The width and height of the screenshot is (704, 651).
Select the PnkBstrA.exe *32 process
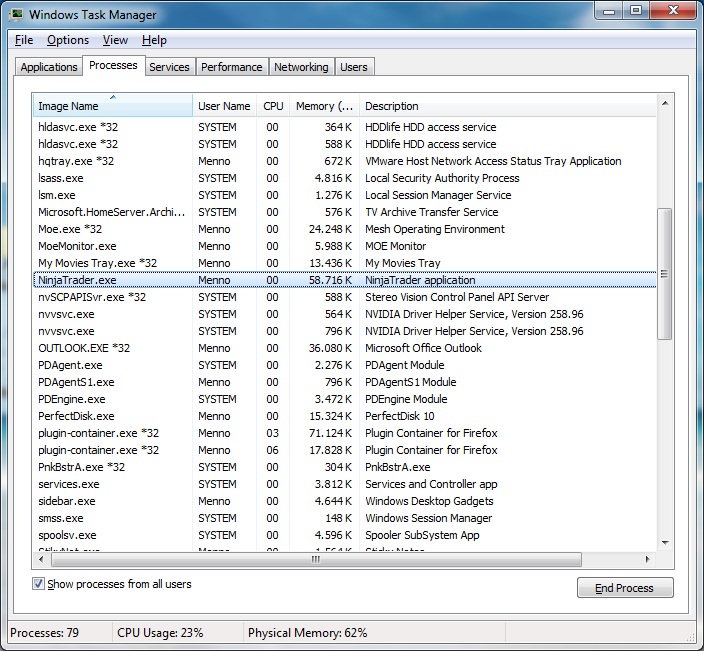(345, 467)
